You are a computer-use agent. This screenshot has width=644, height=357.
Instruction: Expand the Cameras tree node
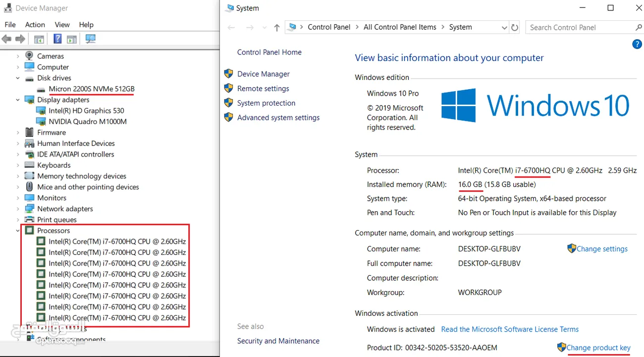point(18,56)
